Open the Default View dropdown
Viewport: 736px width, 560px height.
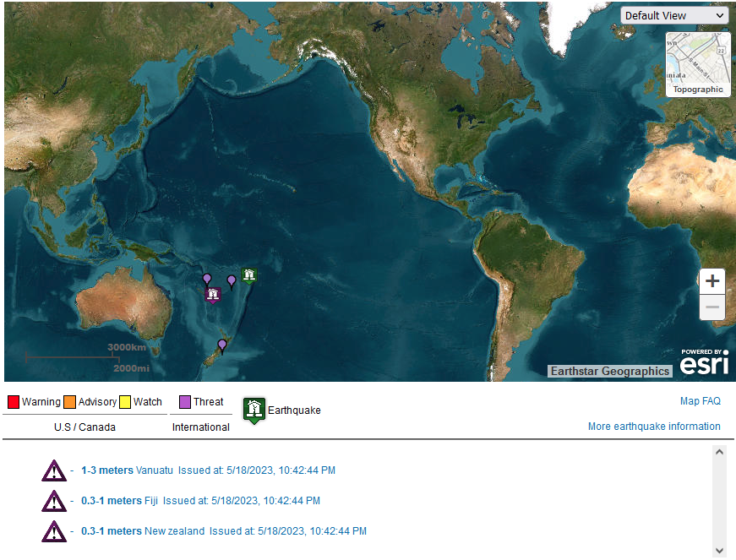coord(674,15)
